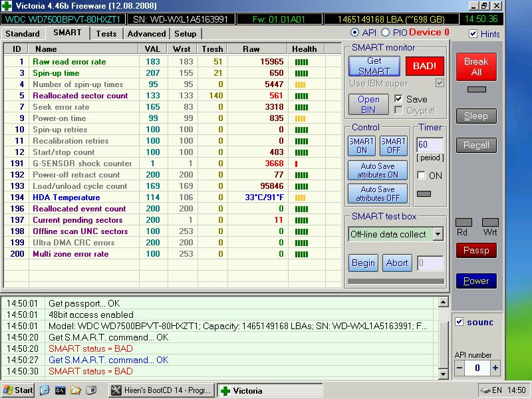Switch to the Standard tab

[23, 34]
